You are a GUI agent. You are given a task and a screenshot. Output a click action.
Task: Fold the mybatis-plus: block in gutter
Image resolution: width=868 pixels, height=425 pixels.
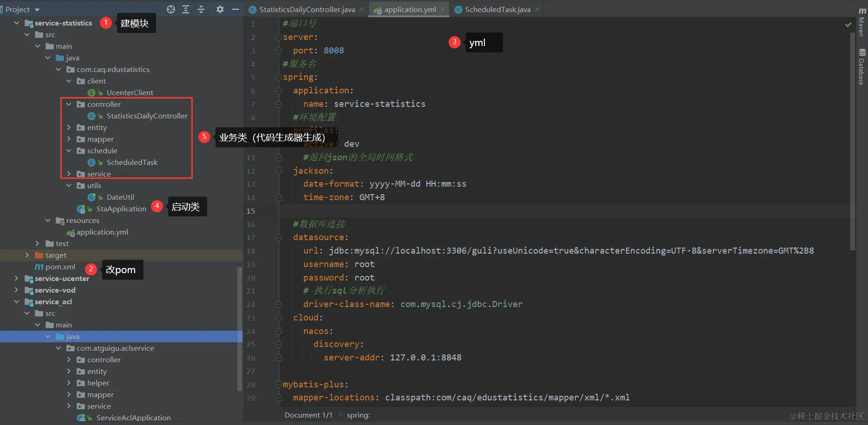[279, 385]
